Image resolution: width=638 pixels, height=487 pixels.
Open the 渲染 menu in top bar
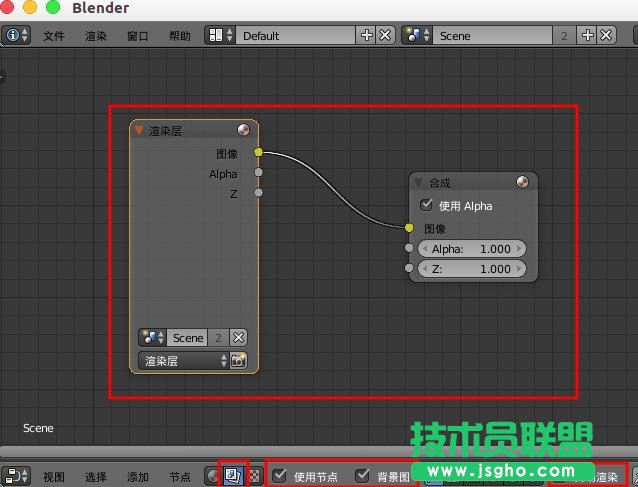[96, 36]
